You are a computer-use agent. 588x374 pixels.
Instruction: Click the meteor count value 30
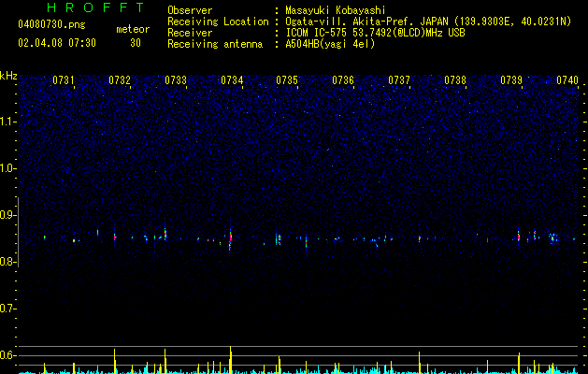[x=136, y=43]
